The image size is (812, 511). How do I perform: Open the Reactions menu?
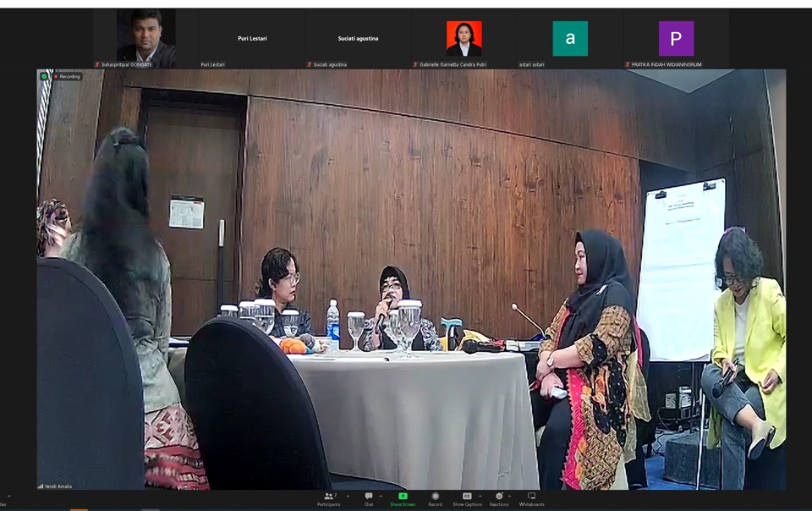(499, 498)
